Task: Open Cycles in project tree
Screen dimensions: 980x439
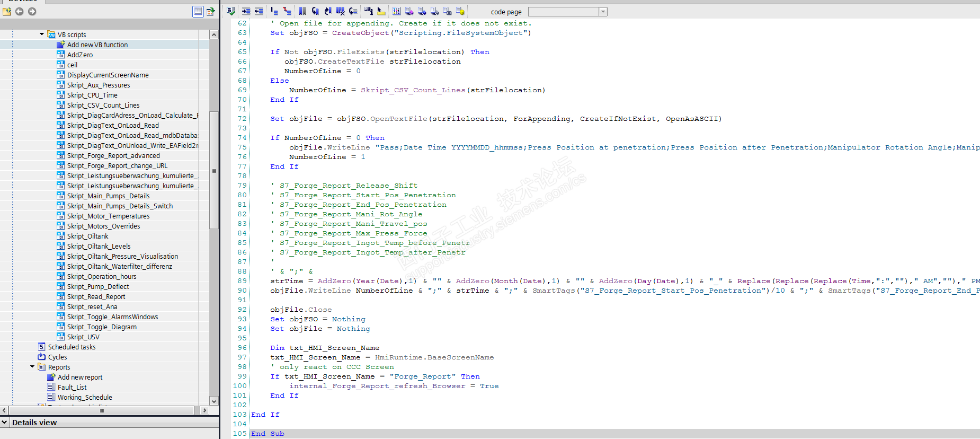Action: click(x=57, y=357)
